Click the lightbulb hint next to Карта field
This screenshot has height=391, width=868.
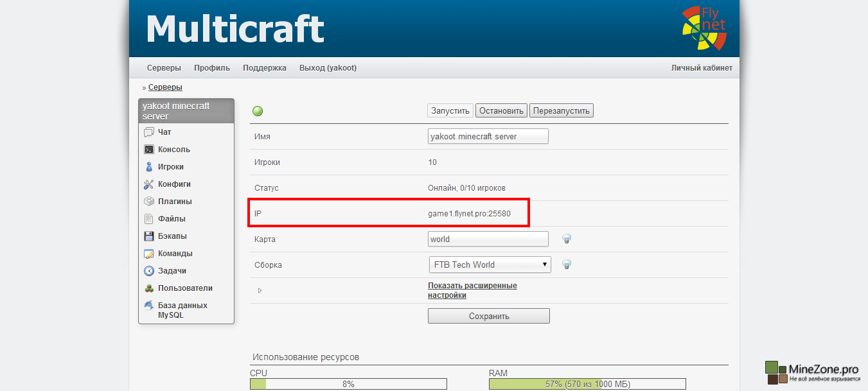[x=567, y=239]
